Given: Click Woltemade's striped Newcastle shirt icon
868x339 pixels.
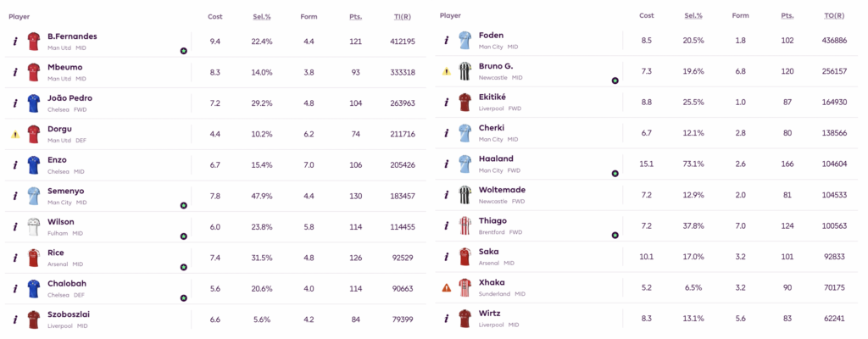Looking at the screenshot, I should pyautogui.click(x=465, y=194).
